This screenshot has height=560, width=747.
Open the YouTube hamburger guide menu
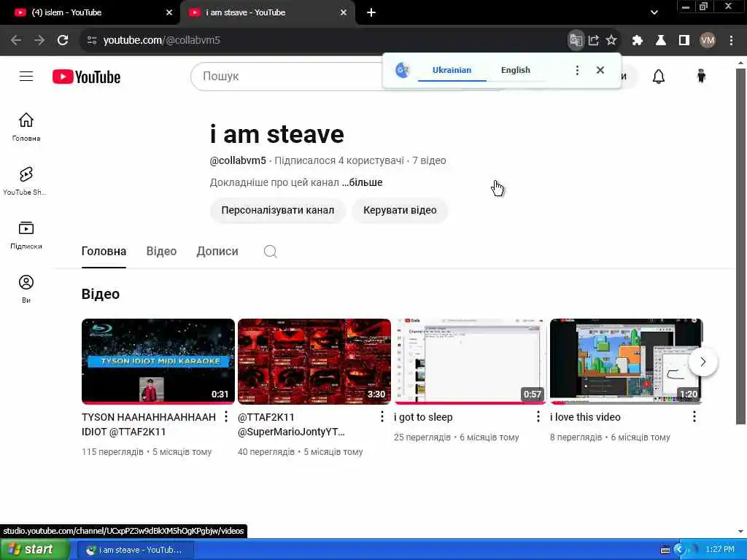(26, 76)
